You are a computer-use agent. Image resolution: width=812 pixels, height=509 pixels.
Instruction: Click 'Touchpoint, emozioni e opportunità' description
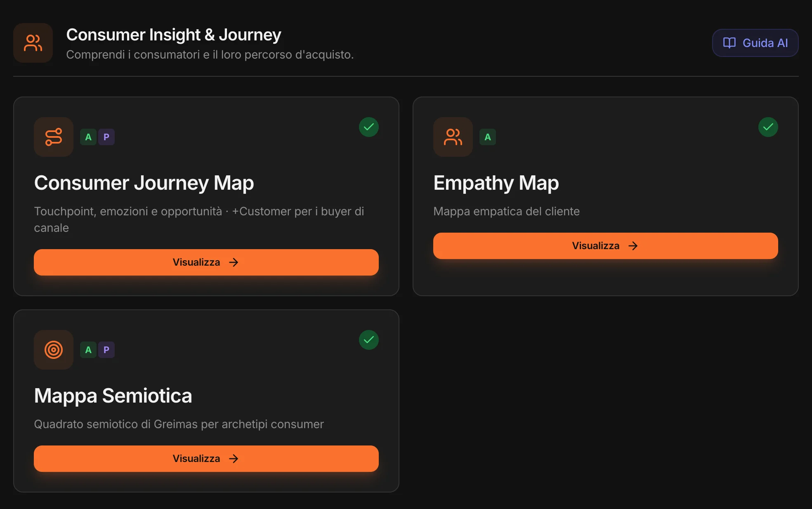point(199,219)
